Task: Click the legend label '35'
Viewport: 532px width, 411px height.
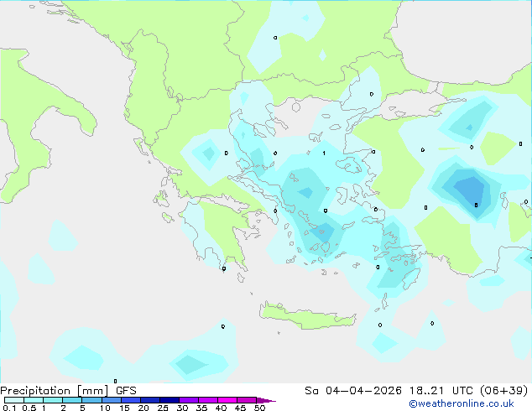Action: click(x=201, y=408)
